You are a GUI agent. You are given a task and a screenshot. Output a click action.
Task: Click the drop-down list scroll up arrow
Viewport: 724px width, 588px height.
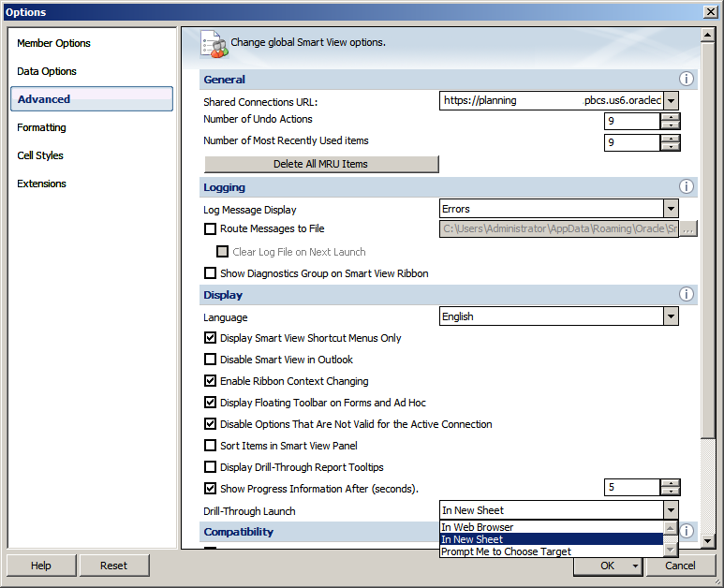click(670, 527)
